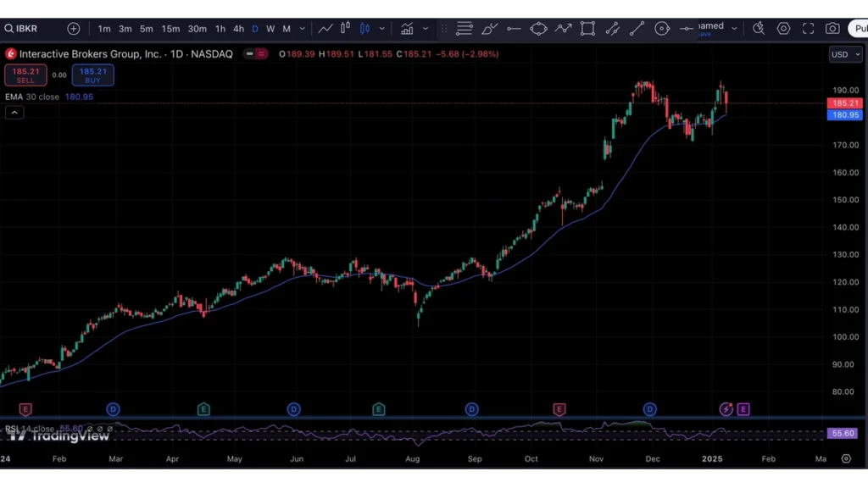Select the daily D timeframe
The width and height of the screenshot is (868, 488).
255,29
